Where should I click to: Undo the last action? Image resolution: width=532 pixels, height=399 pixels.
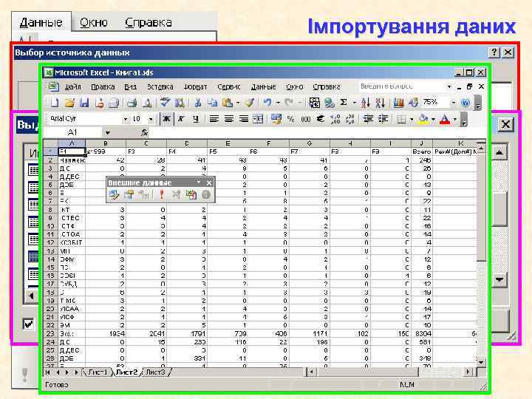(x=267, y=103)
